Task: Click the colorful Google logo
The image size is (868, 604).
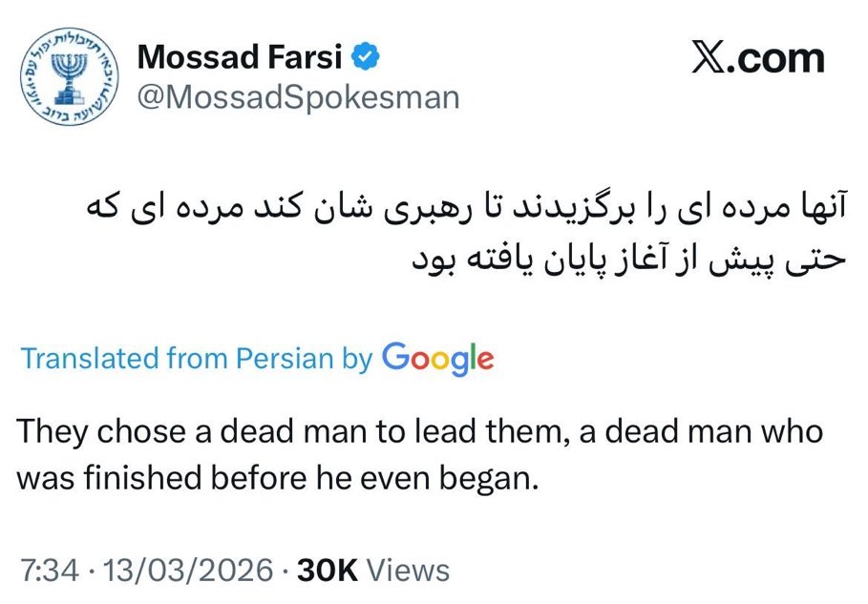Action: [437, 359]
